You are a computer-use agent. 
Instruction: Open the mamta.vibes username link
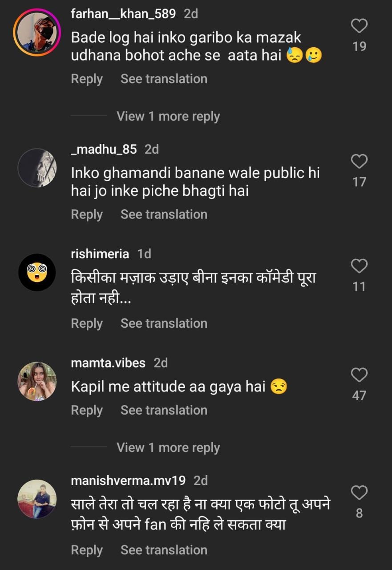pos(108,363)
